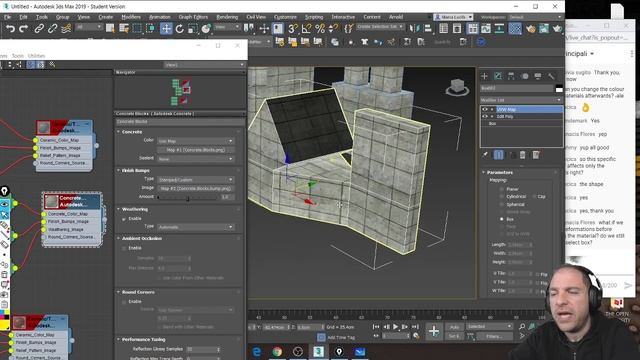This screenshot has height=360, width=640.
Task: Toggle the Angle Snap icon
Action: (306, 29)
